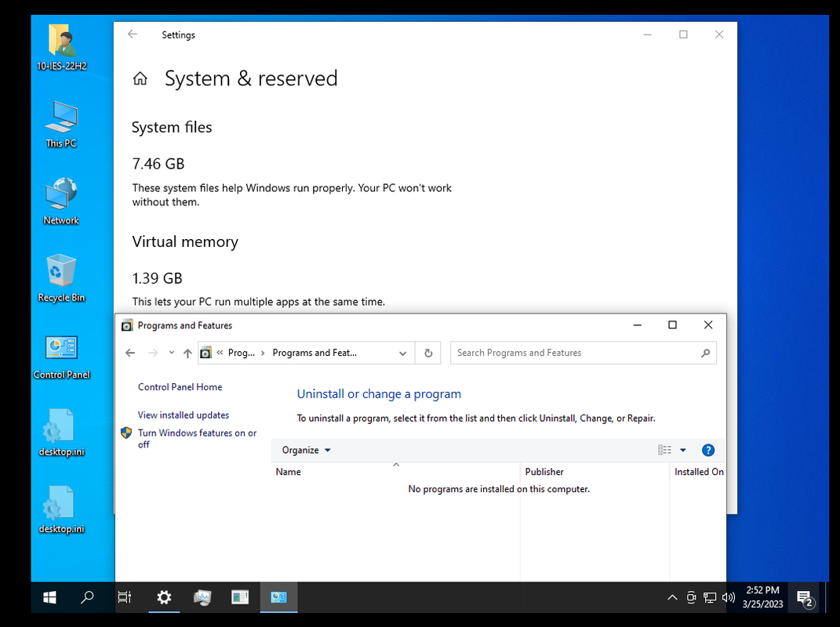Open the Windows Start menu
840x627 pixels.
(49, 597)
